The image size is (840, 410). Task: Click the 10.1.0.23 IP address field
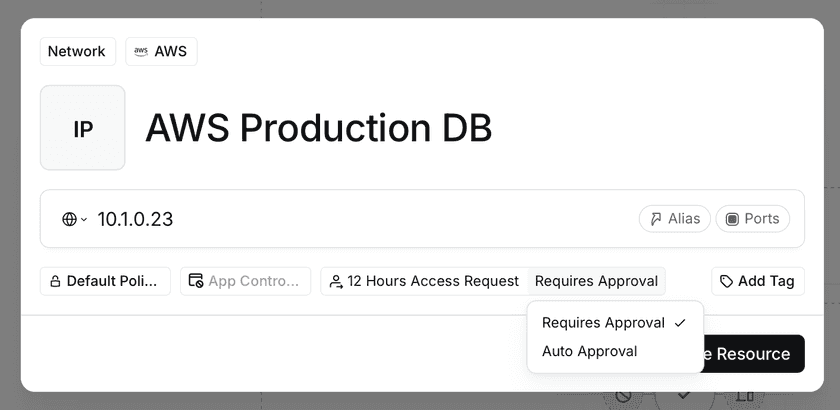(135, 219)
